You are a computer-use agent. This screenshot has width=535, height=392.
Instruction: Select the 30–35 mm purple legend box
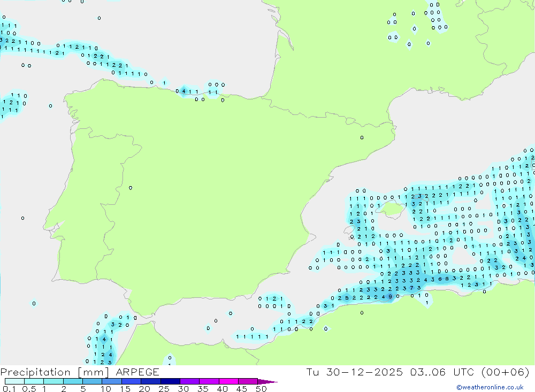pyautogui.click(x=190, y=381)
